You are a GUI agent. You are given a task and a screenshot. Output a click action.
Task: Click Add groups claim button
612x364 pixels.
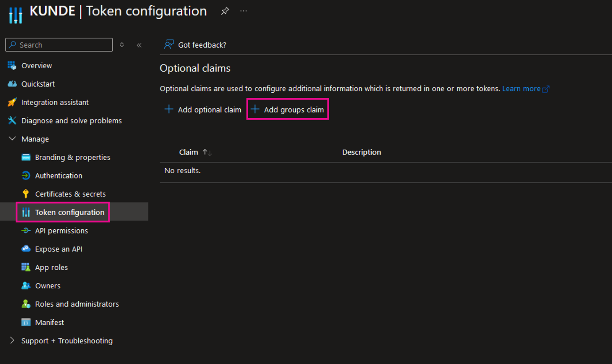click(x=288, y=110)
